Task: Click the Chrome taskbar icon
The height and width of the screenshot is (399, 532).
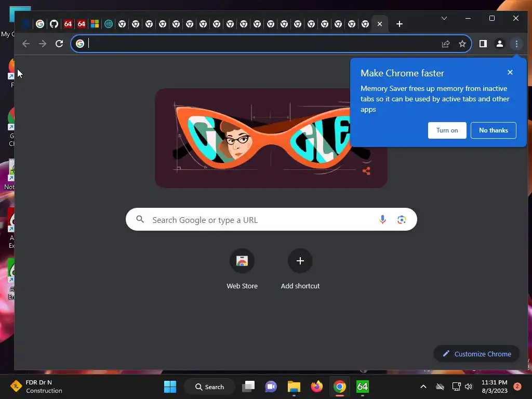Action: [340, 387]
